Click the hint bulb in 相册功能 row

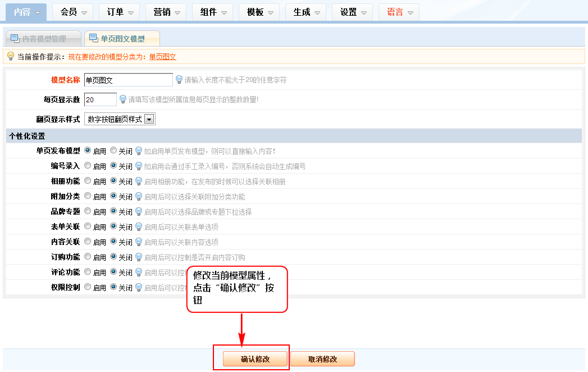click(139, 181)
